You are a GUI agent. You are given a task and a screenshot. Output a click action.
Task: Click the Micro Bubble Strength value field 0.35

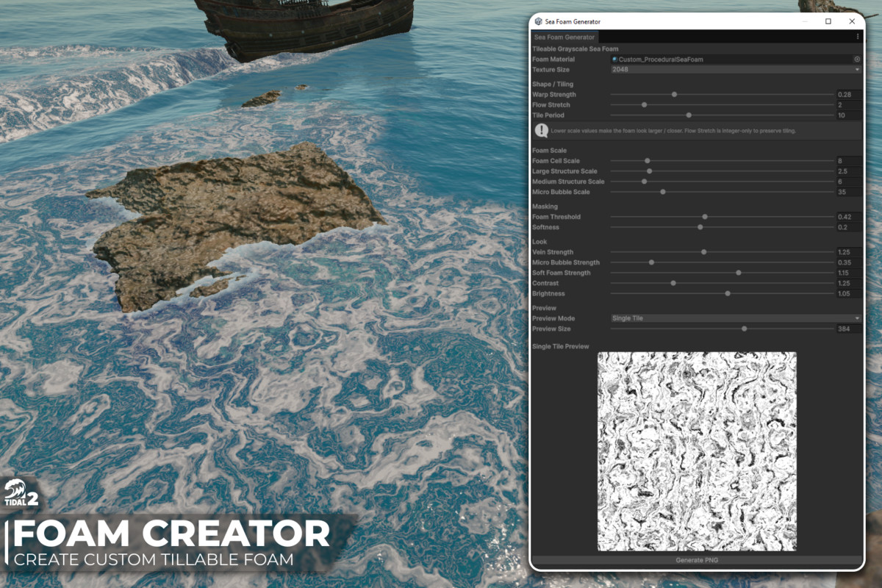(848, 262)
